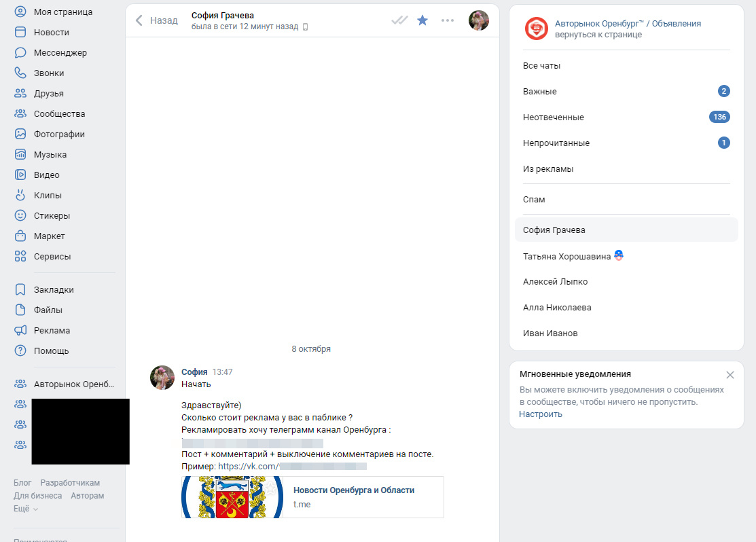Click the София Грачева name in header
756x542 pixels.
(222, 16)
